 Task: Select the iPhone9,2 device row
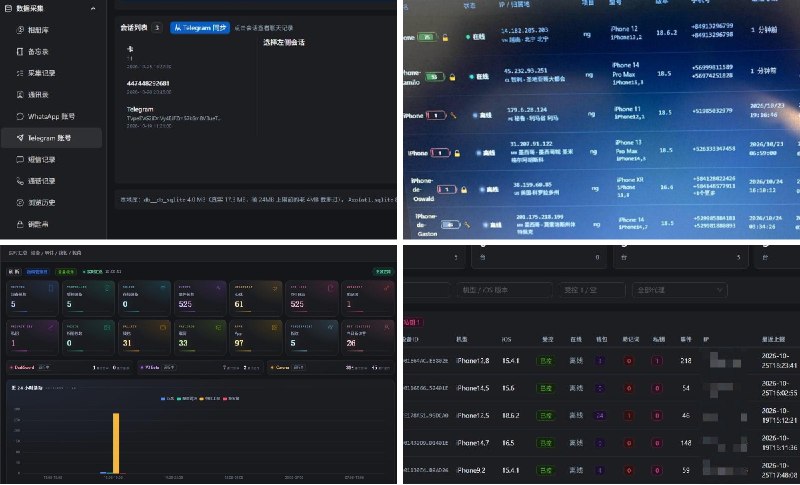[602, 470]
